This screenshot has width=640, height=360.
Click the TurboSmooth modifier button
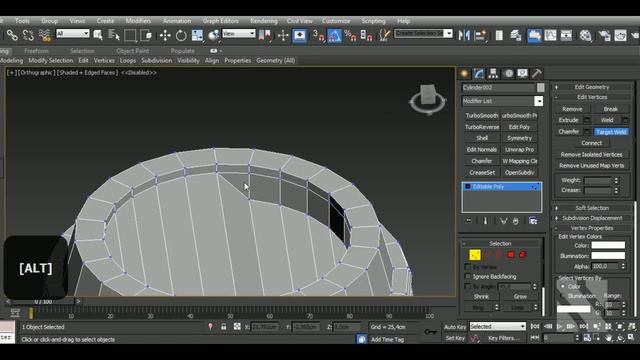tap(482, 116)
